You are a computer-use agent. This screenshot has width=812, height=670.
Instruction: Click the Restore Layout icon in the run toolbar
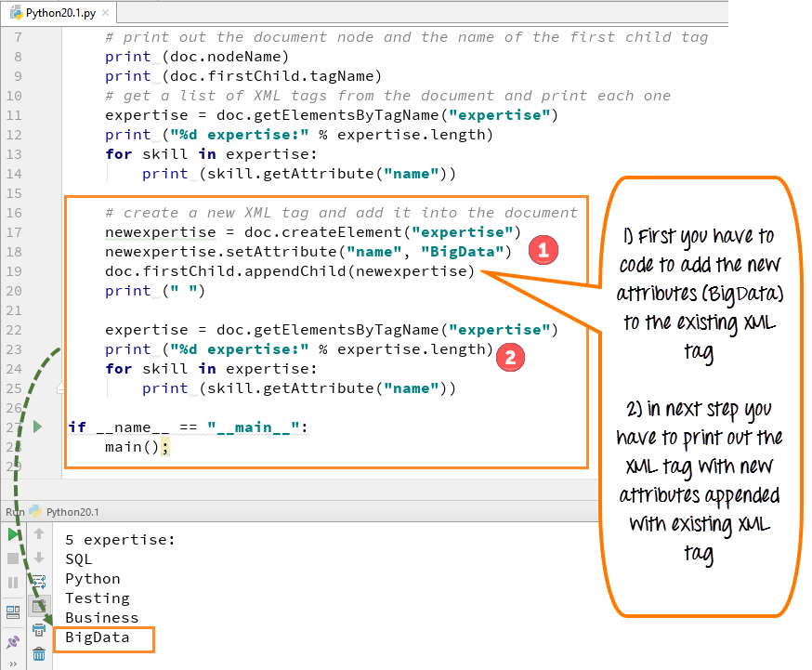(x=13, y=612)
